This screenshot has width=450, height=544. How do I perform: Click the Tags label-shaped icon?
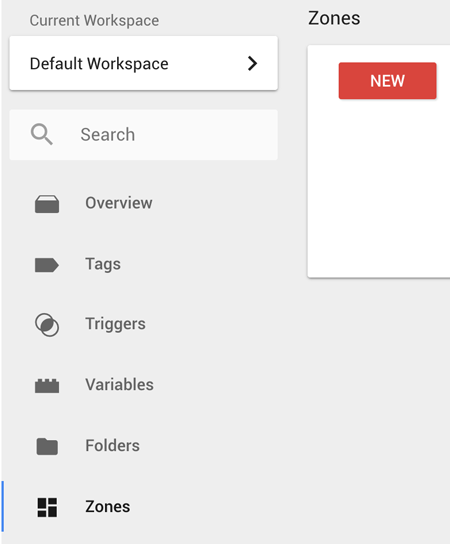coord(47,265)
